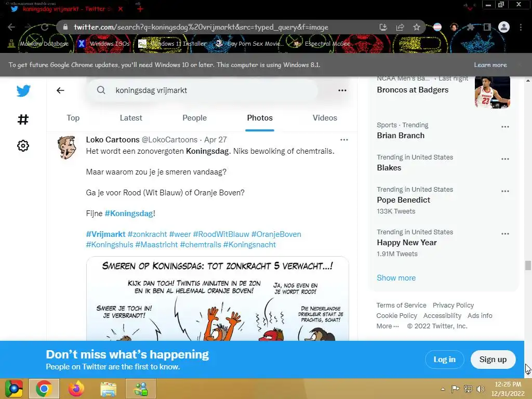Open the Cookie Policy link
Viewport: 532px width, 399px height.
point(396,316)
